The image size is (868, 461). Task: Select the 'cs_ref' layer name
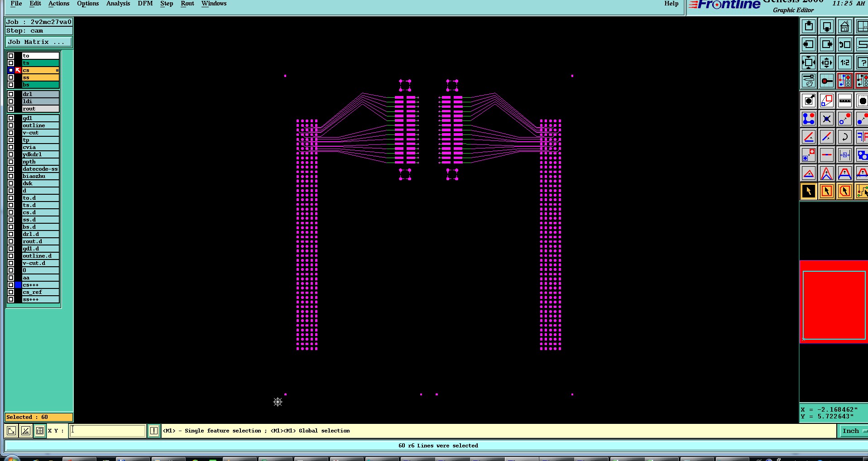click(x=40, y=292)
